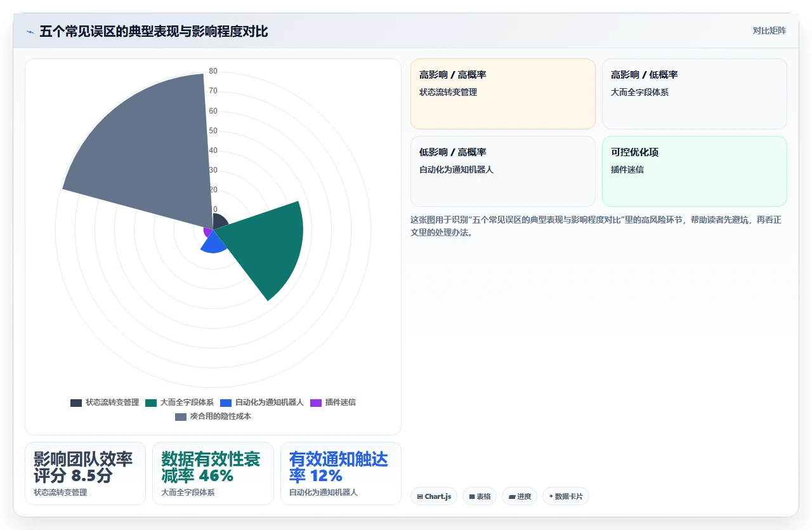Click the header icon beside the chart title
The image size is (812, 530).
tap(30, 32)
